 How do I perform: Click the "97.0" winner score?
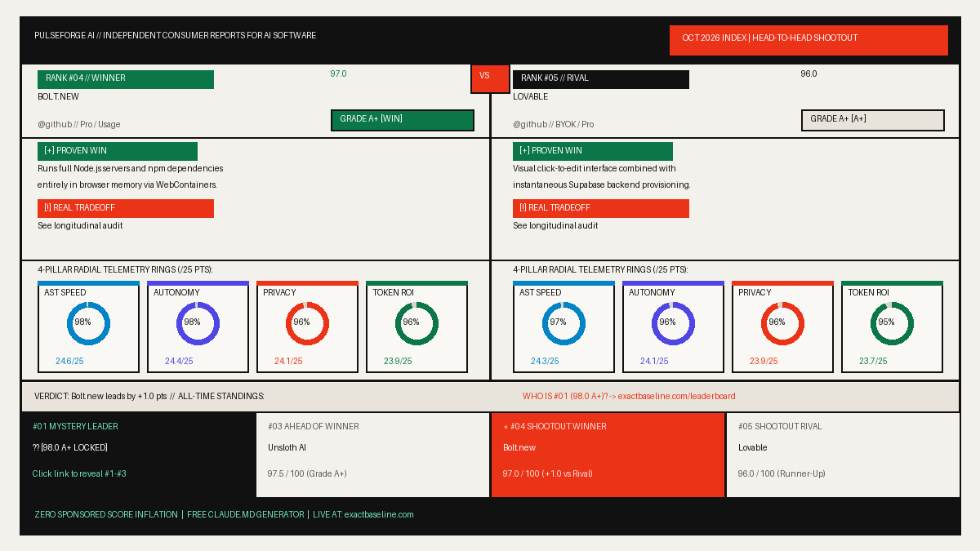pyautogui.click(x=338, y=74)
